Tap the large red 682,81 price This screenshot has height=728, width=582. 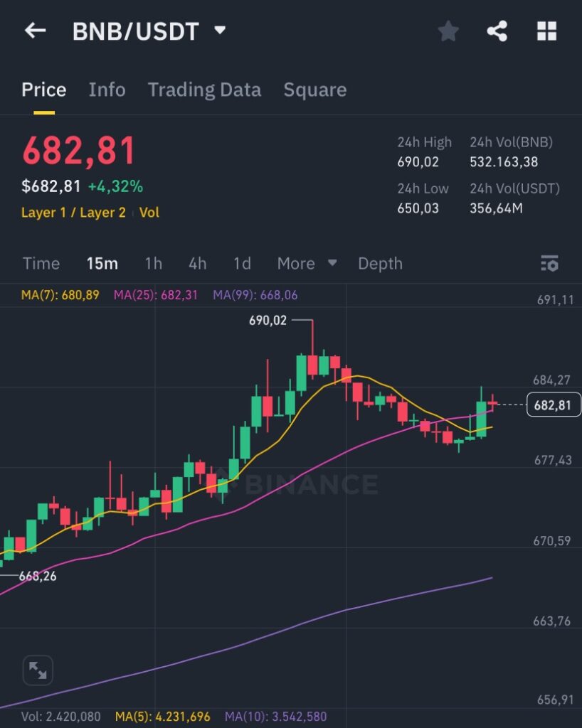[79, 151]
